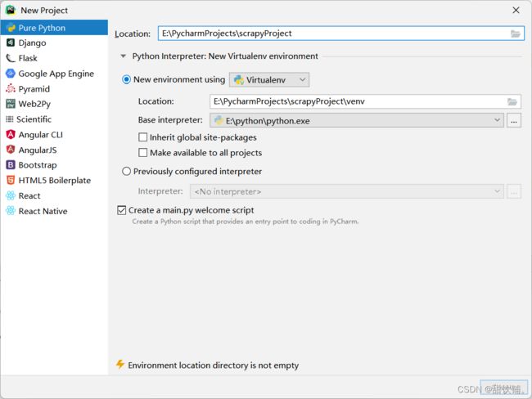Collapse the Python Interpreter section triangle
532x399 pixels.
pyautogui.click(x=124, y=56)
